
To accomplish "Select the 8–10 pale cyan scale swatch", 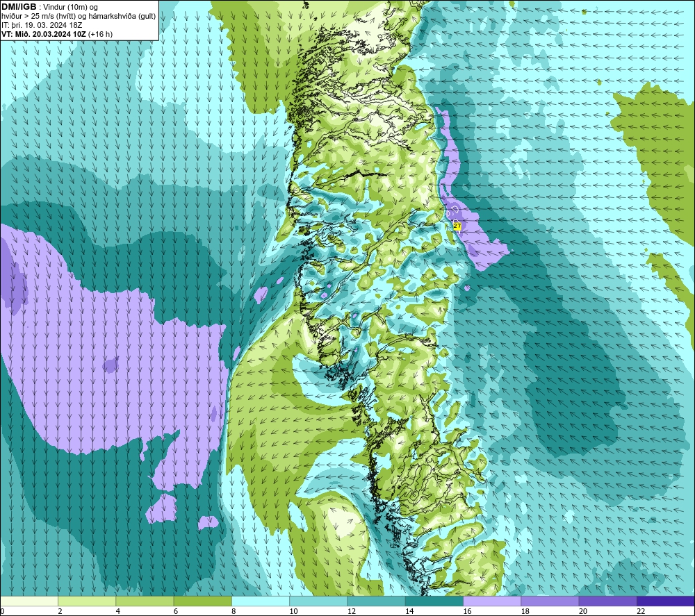I will pyautogui.click(x=261, y=601).
